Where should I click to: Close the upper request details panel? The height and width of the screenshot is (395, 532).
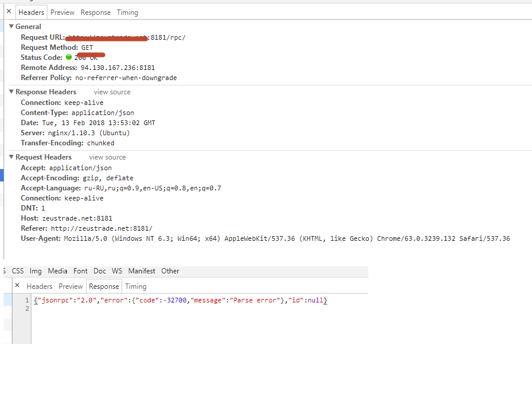tap(9, 11)
